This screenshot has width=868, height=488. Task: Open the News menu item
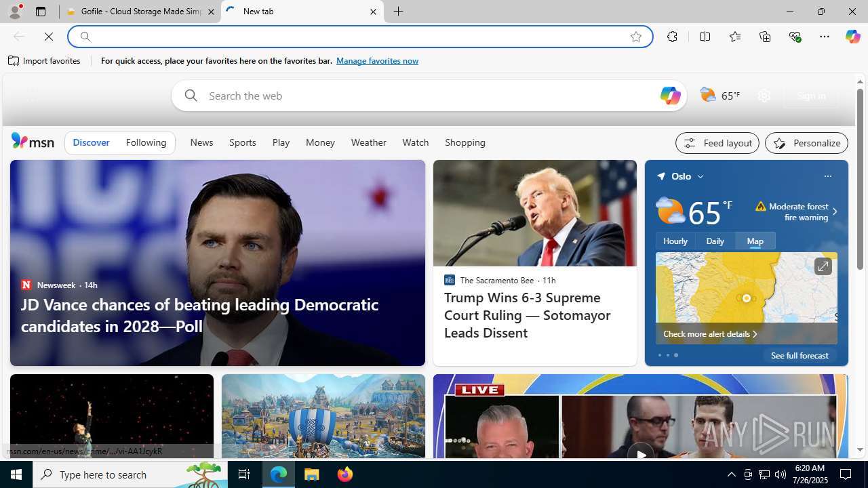point(201,143)
